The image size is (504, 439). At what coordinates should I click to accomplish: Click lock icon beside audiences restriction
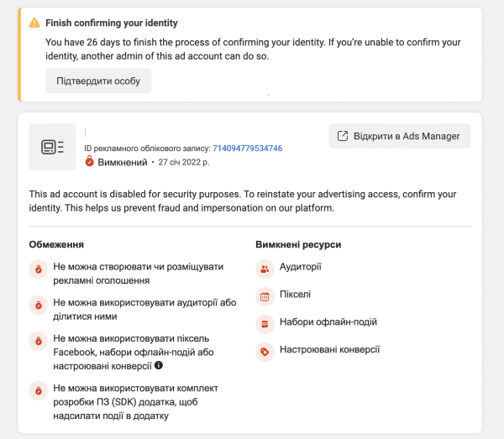click(39, 305)
